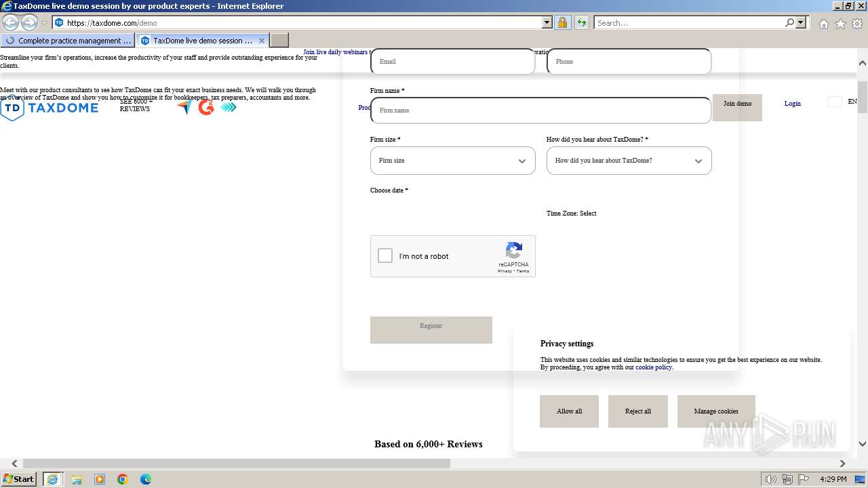This screenshot has width=868, height=488.
Task: Select the TaxDome live demo session tab
Action: click(202, 41)
